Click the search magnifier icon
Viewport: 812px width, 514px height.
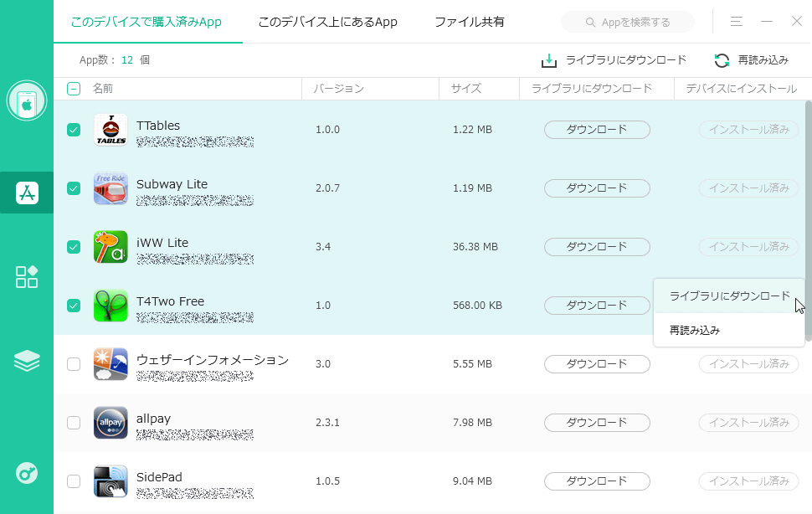pyautogui.click(x=590, y=23)
